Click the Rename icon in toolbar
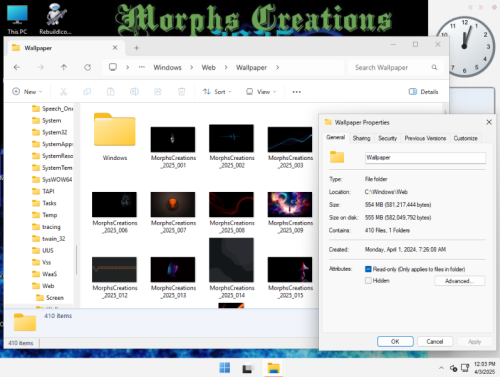This screenshot has height=377, width=500. 134,92
